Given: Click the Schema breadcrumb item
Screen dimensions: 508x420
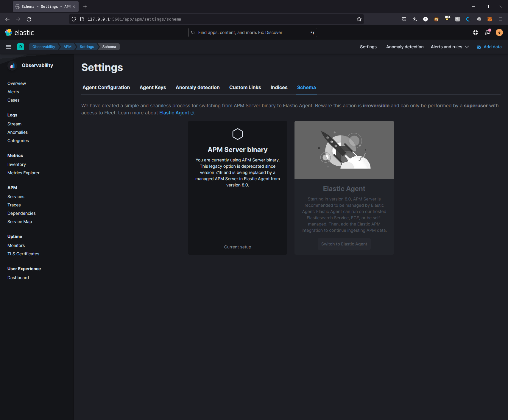Looking at the screenshot, I should [109, 47].
